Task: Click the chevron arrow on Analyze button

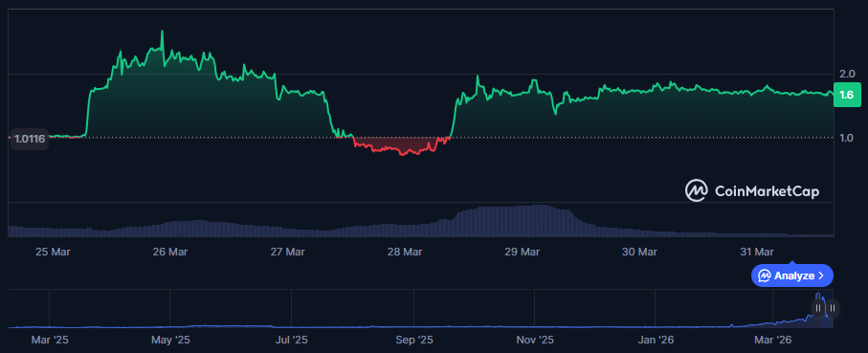Action: tap(821, 276)
